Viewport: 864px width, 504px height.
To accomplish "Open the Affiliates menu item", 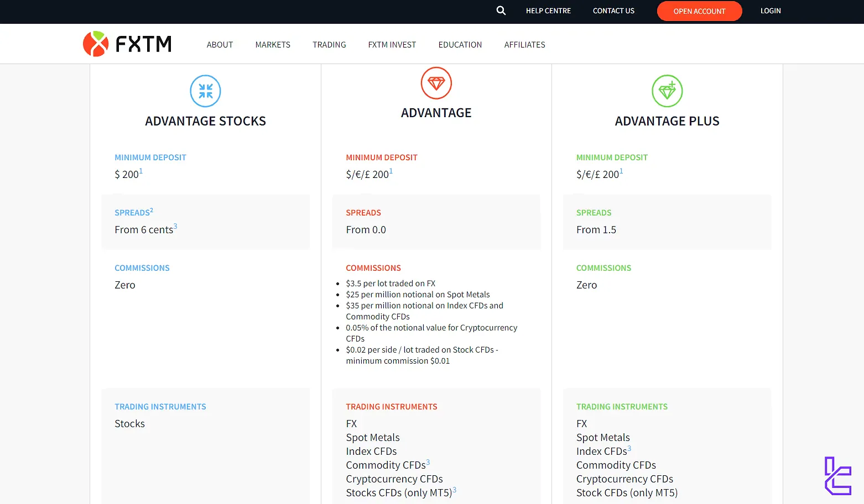I will pyautogui.click(x=524, y=45).
